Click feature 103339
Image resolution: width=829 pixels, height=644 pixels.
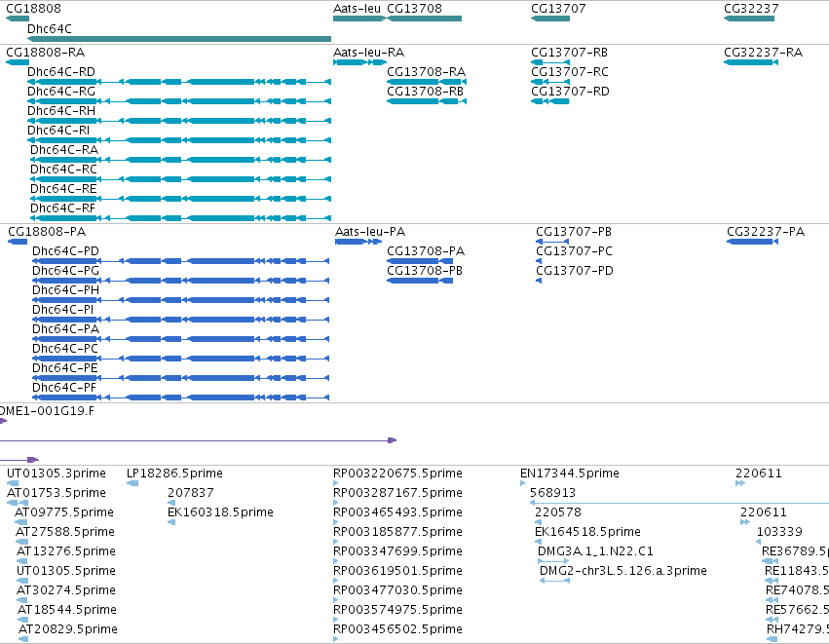759,542
